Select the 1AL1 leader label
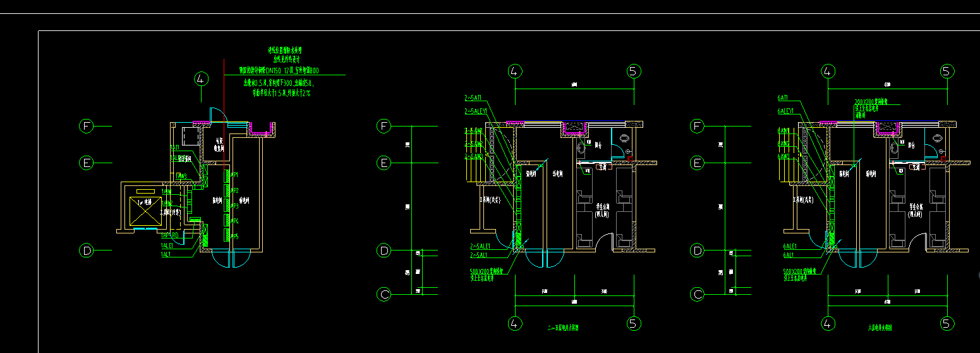Screen dimensions: 980x353 tap(166, 254)
